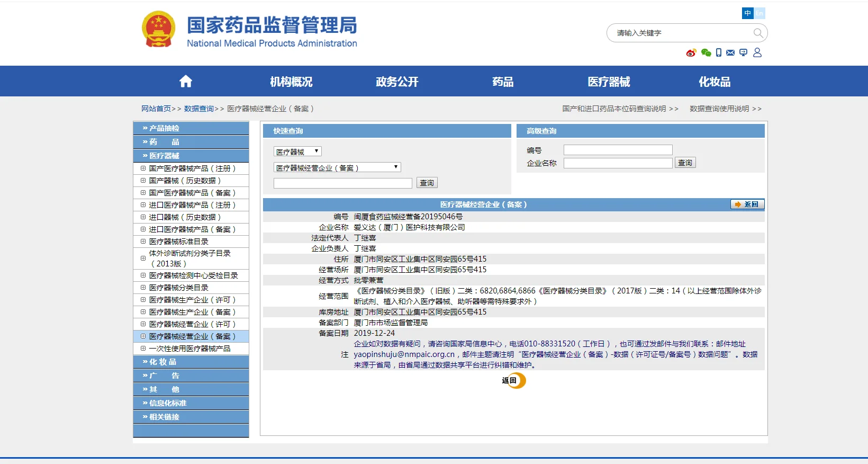
Task: Expand the 化妆品 sidebar section
Action: pyautogui.click(x=191, y=362)
